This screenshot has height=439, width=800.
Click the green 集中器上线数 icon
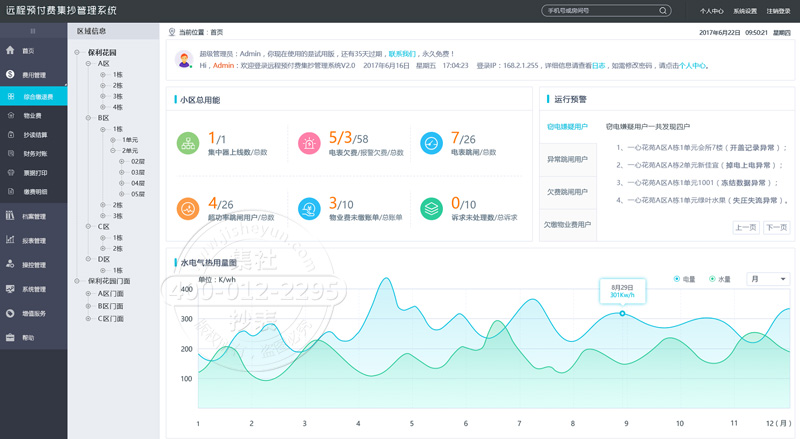[187, 144]
